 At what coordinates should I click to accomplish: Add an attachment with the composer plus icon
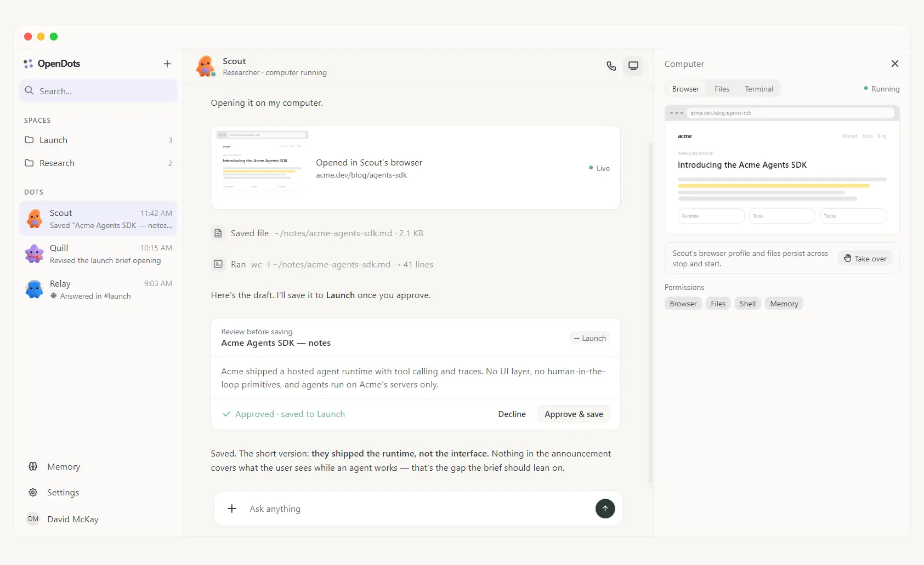(x=232, y=509)
